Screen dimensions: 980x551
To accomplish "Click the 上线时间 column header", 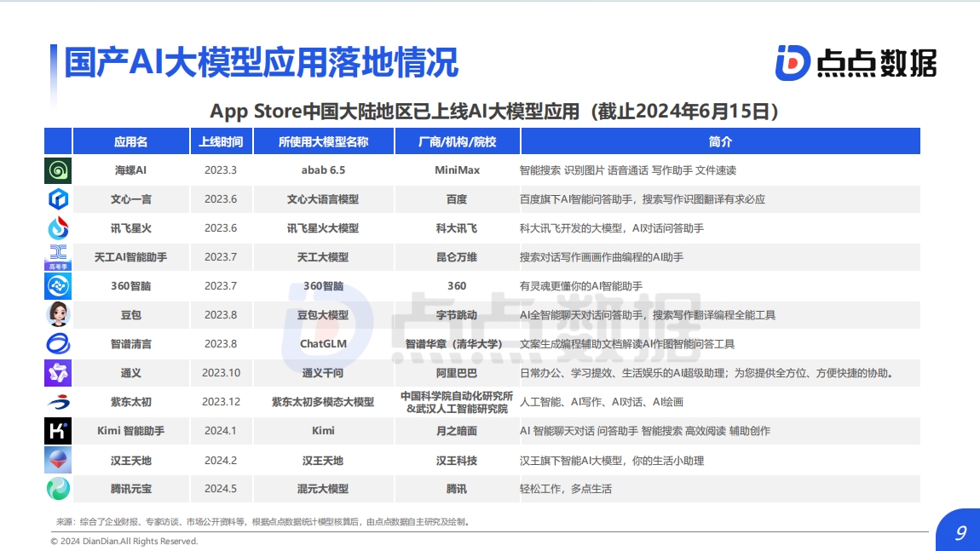I will (222, 141).
